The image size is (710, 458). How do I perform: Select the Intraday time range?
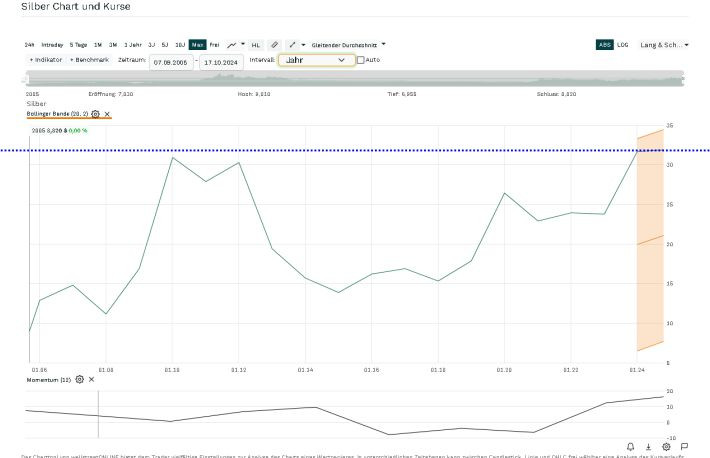point(52,45)
